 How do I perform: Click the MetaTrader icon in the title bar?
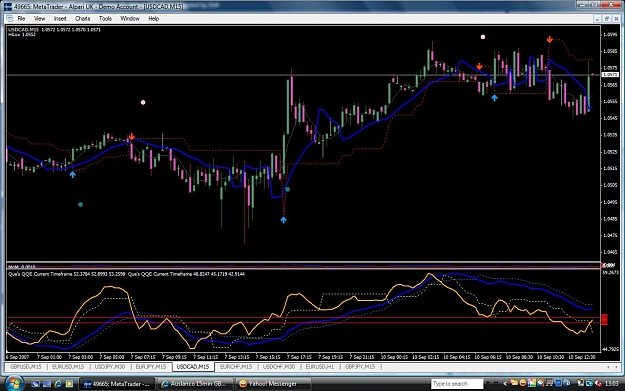click(8, 6)
